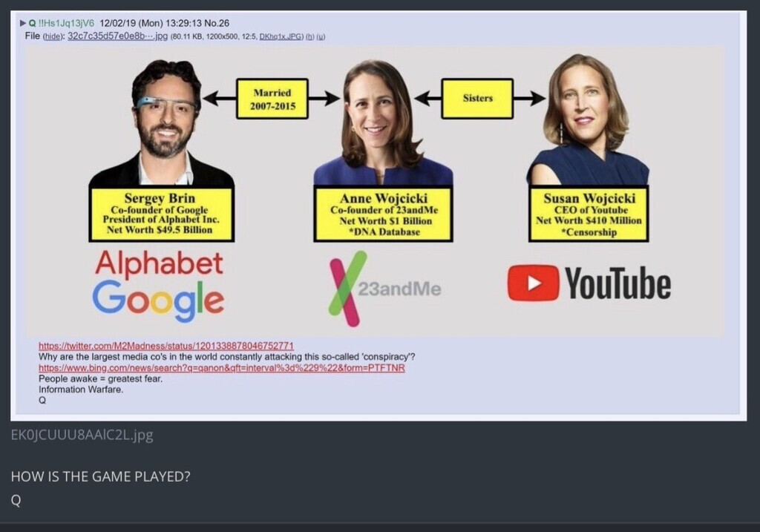Open the bing.com news search qanon link

(x=221, y=368)
